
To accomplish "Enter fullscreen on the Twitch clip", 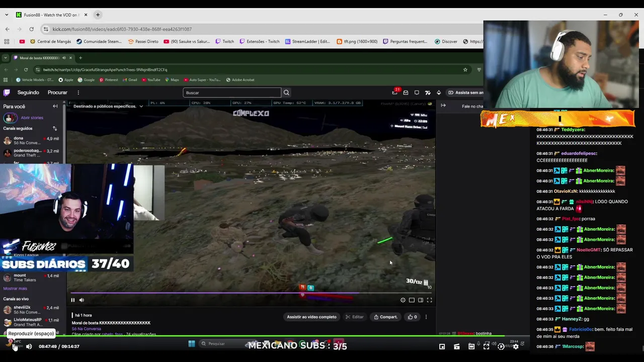I will (x=429, y=300).
